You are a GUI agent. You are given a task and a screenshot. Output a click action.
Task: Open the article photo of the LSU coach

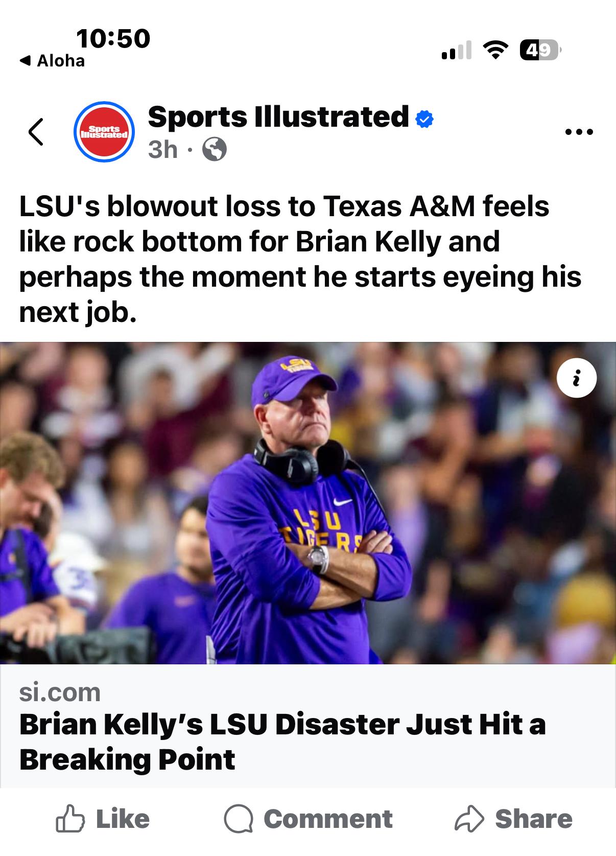pyautogui.click(x=307, y=503)
